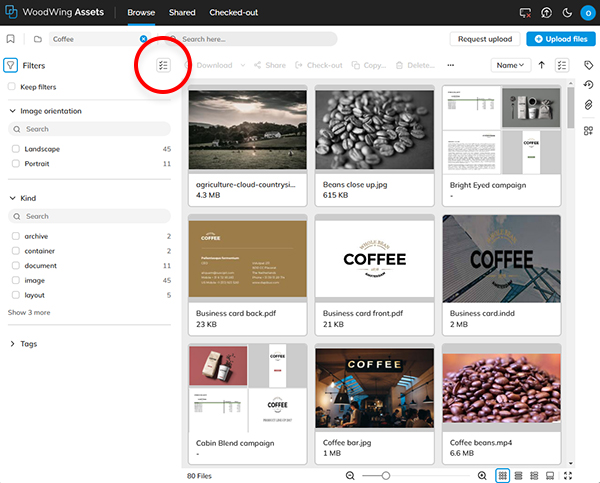Select the Bright Eyed campaign collection
The width and height of the screenshot is (600, 483).
click(x=502, y=145)
